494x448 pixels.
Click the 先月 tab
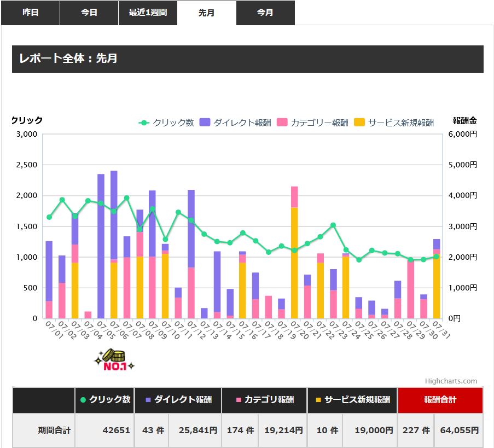click(x=207, y=13)
